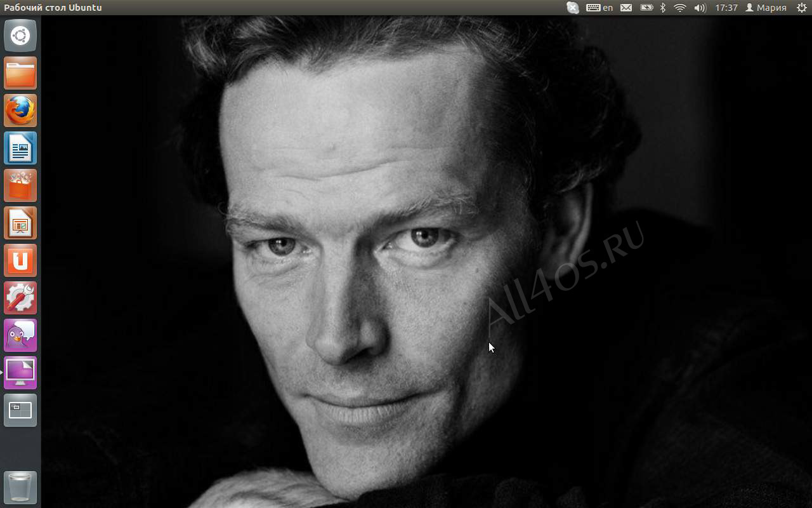This screenshot has width=812, height=508.
Task: Open the Мария user menu
Action: tap(766, 8)
